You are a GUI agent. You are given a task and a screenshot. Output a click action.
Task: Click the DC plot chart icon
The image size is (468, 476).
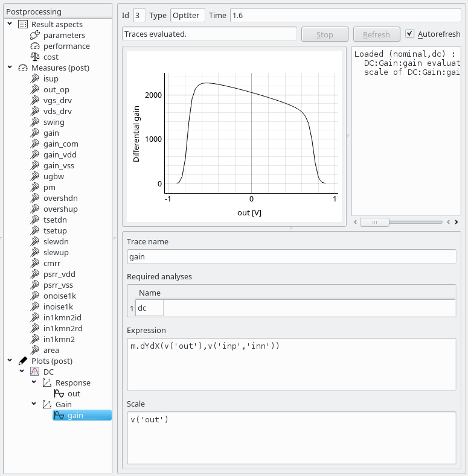pyautogui.click(x=35, y=372)
